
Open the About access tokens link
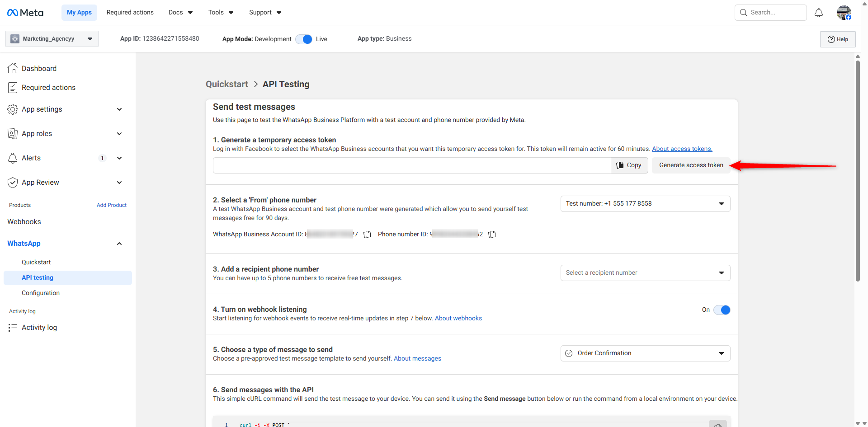(682, 149)
